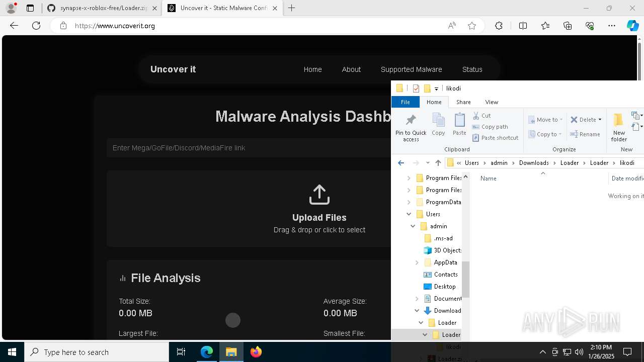
Task: Click Copy path in the ribbon
Action: 490,127
